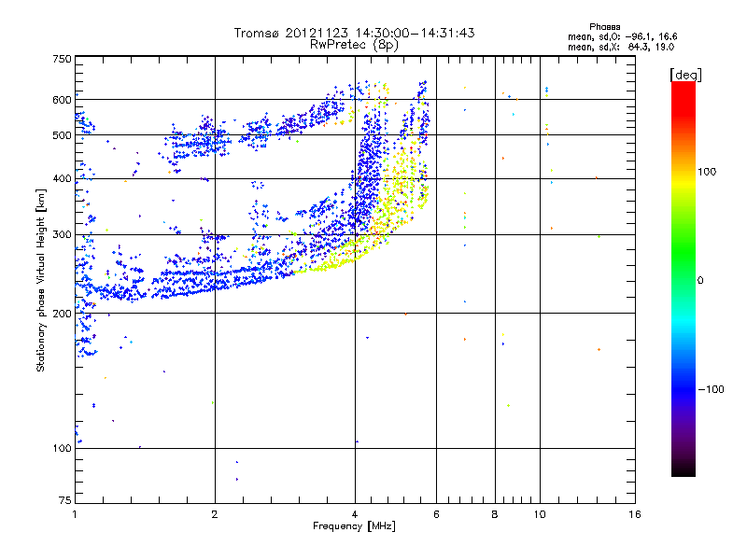Click the y-axis tick label '75'
The image size is (747, 560).
click(x=65, y=500)
